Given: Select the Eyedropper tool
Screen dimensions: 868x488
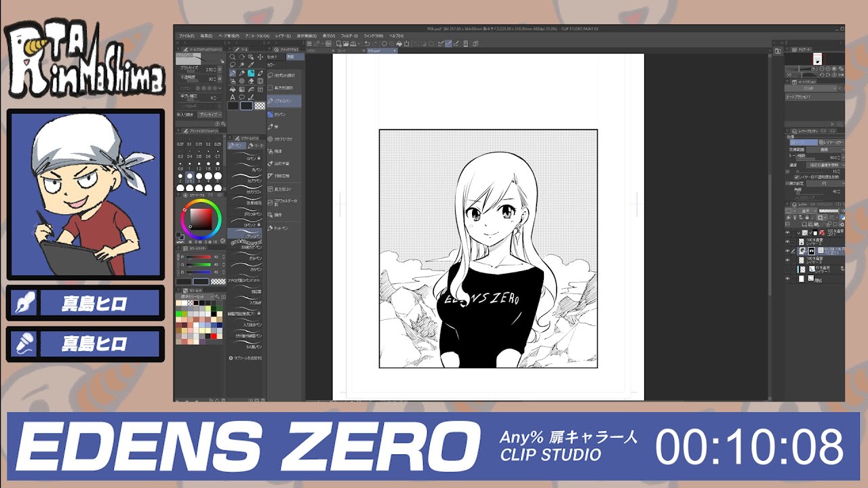Looking at the screenshot, I should coord(250,65).
